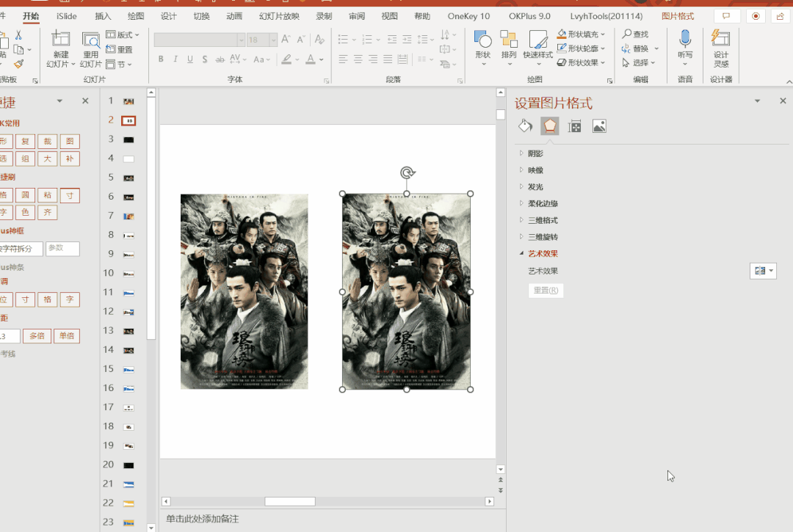Screen dimensions: 793x532
Task: Select slide 5 thumbnail
Action: click(x=129, y=178)
